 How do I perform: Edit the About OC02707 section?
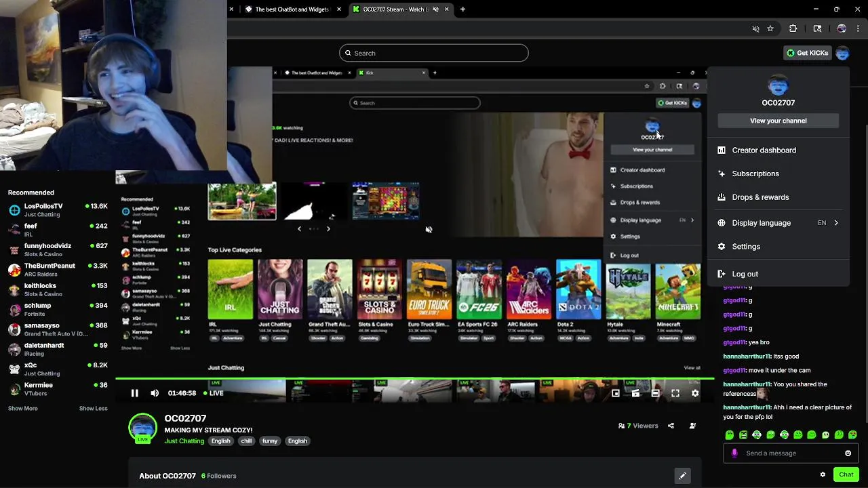[682, 476]
